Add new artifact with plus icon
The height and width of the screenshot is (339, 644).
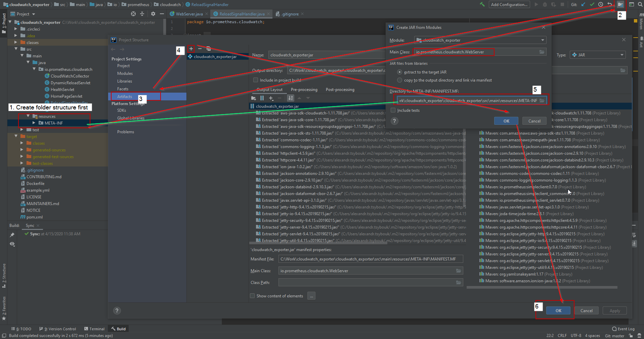click(191, 49)
